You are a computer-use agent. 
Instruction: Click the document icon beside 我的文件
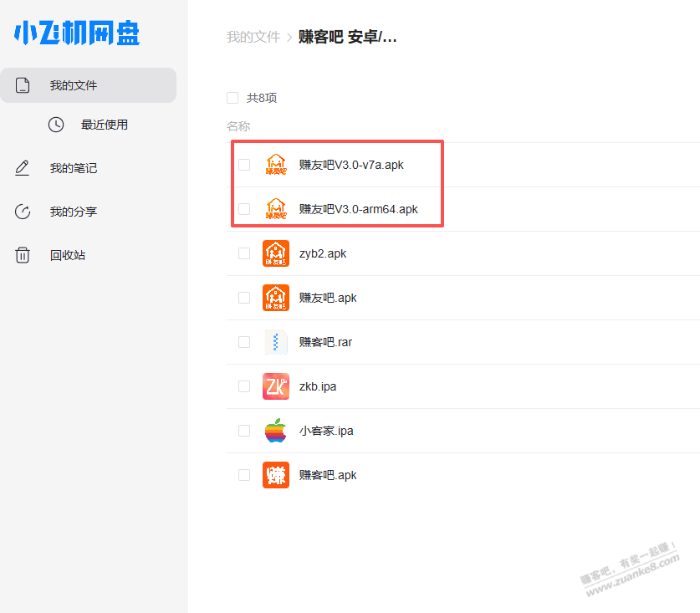(x=23, y=85)
